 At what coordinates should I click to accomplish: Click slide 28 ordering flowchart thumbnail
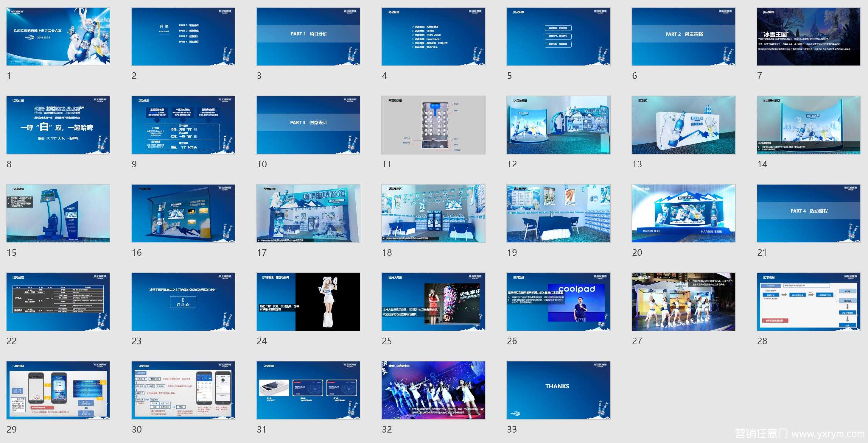pyautogui.click(x=809, y=302)
